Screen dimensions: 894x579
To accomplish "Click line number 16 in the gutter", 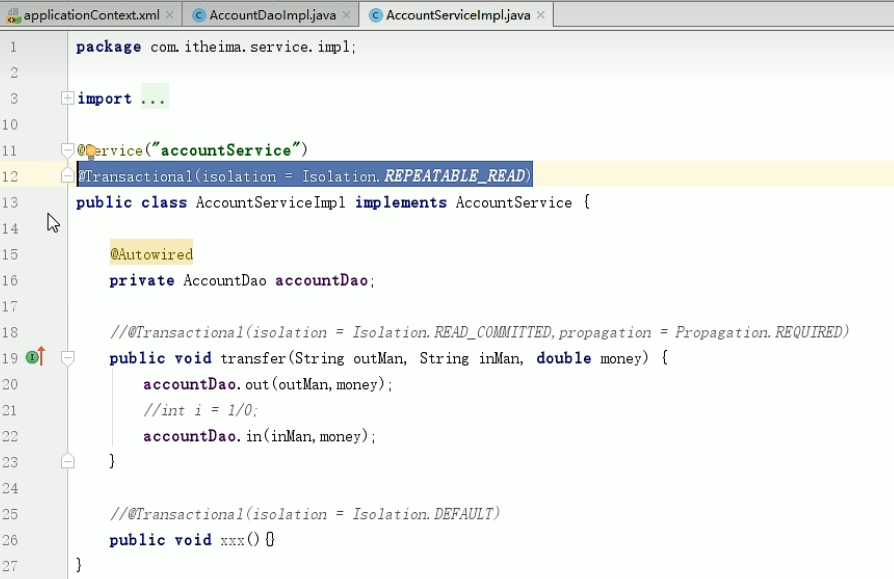I will point(10,280).
